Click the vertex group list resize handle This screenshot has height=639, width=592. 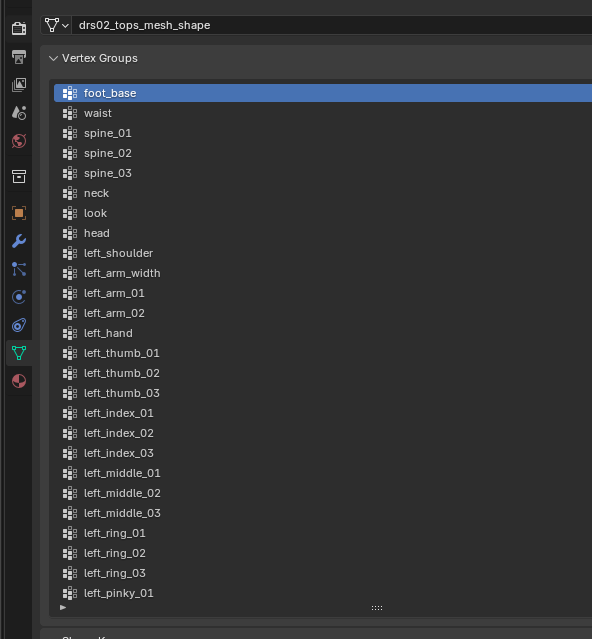pos(377,608)
